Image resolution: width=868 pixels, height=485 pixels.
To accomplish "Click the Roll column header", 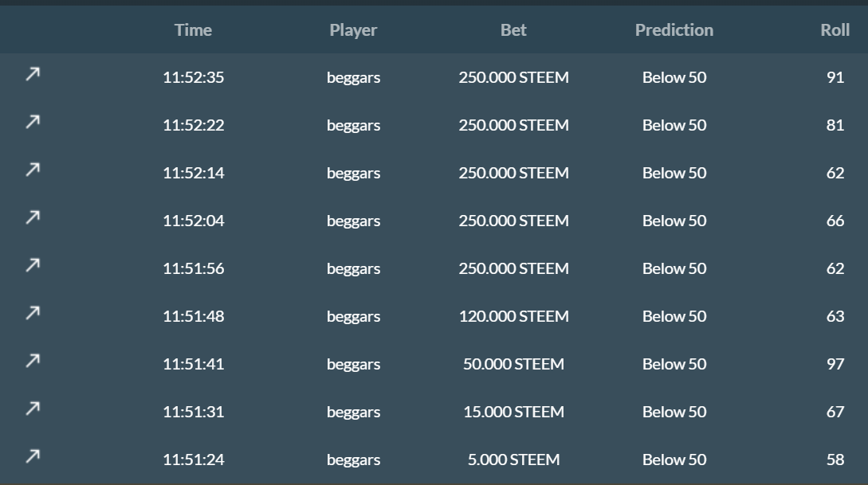I will (x=835, y=30).
